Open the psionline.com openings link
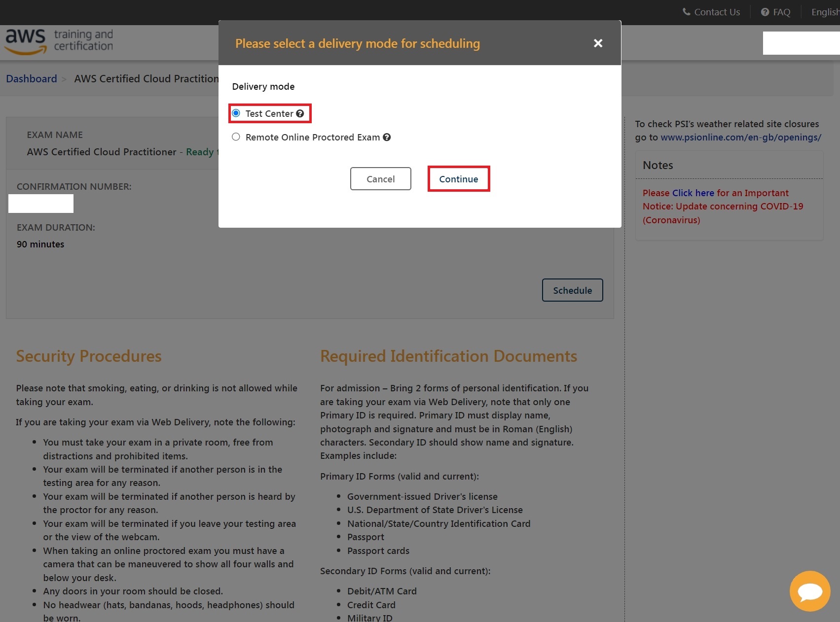The image size is (840, 622). point(740,138)
